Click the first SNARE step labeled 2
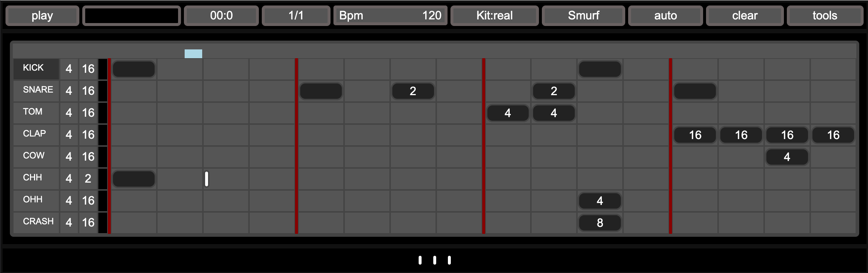The width and height of the screenshot is (868, 273). (x=413, y=91)
